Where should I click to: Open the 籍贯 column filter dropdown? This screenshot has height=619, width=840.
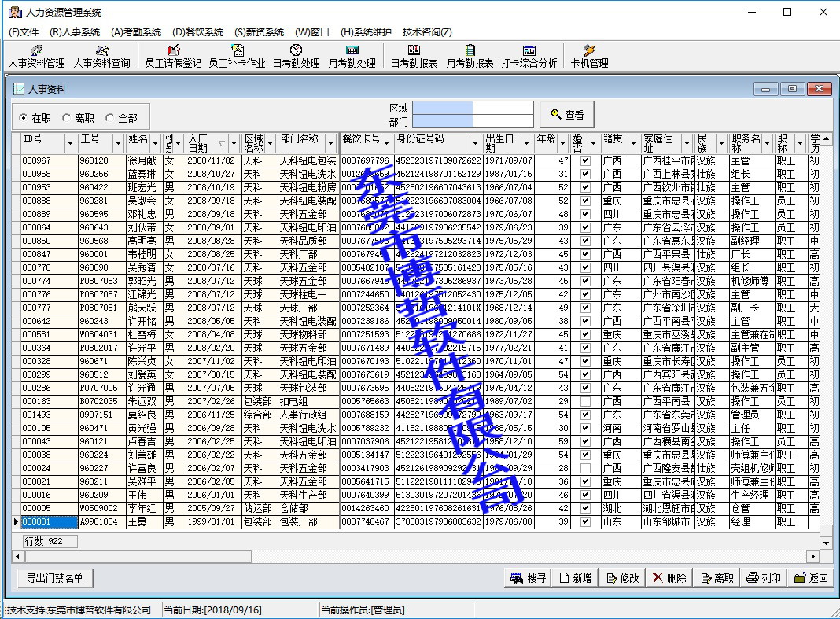(x=633, y=143)
